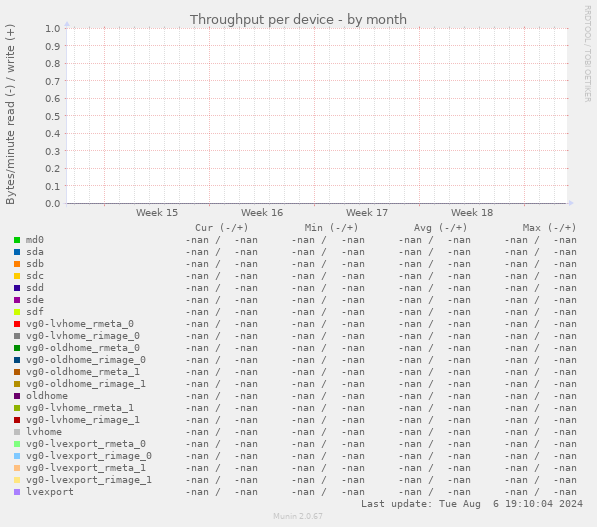
Task: Click the sde purple legend swatch
Action: [x=17, y=300]
